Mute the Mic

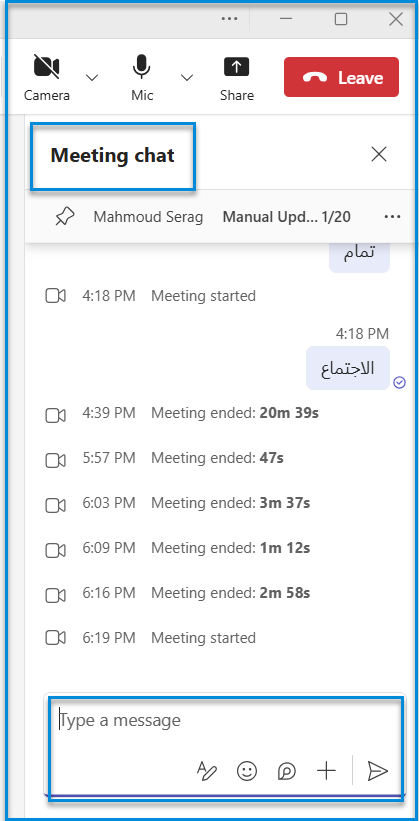[142, 77]
